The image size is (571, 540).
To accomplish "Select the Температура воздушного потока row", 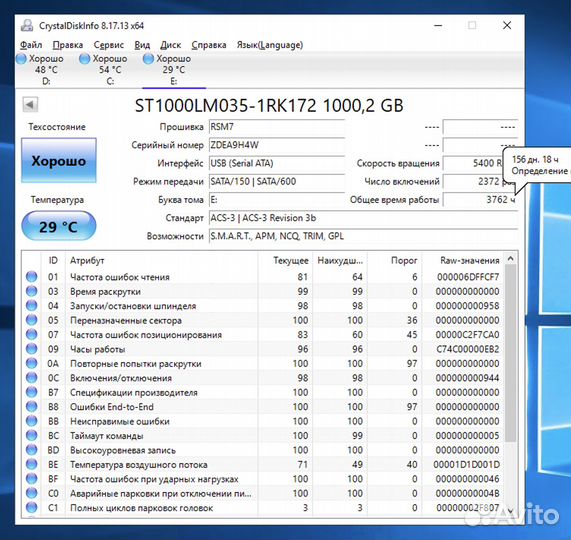I will click(263, 464).
